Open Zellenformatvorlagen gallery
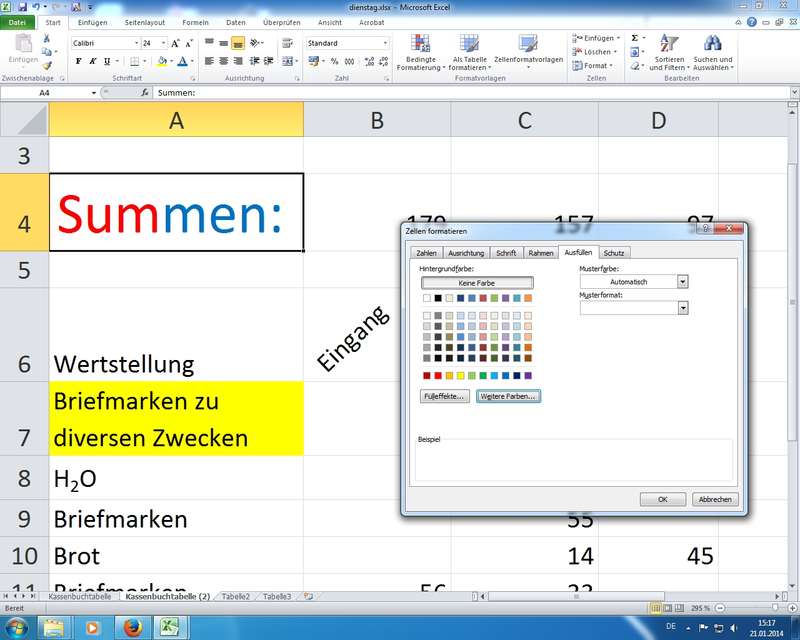Viewport: 800px width, 640px height. 529,53
